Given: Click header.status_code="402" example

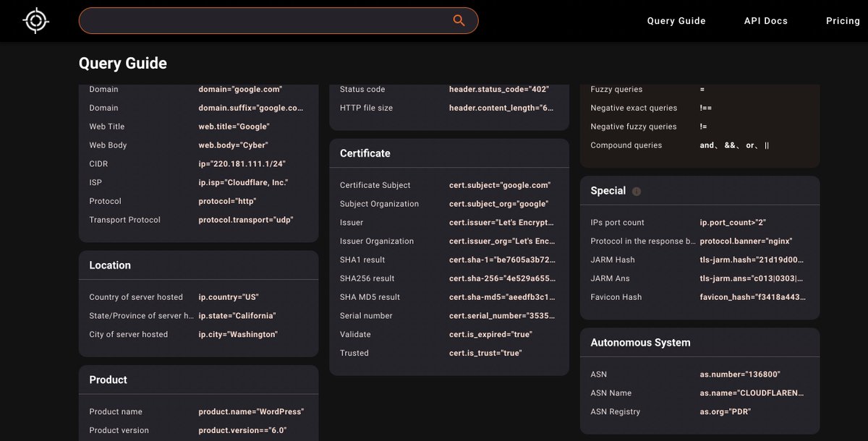Looking at the screenshot, I should point(499,90).
